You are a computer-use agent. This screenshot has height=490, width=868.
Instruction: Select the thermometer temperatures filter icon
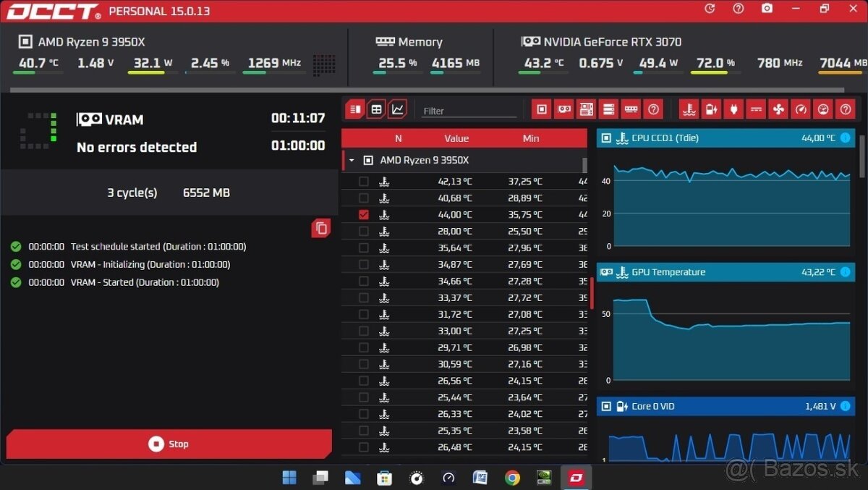click(x=689, y=109)
